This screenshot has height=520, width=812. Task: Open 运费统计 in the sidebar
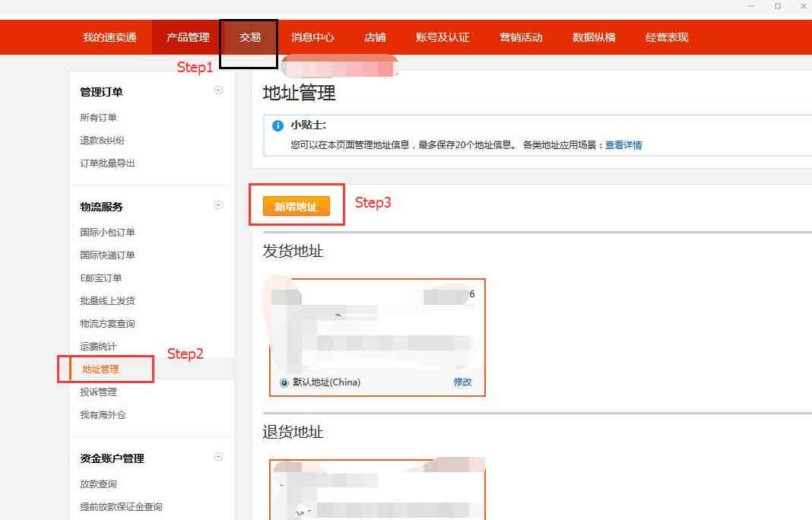(98, 347)
